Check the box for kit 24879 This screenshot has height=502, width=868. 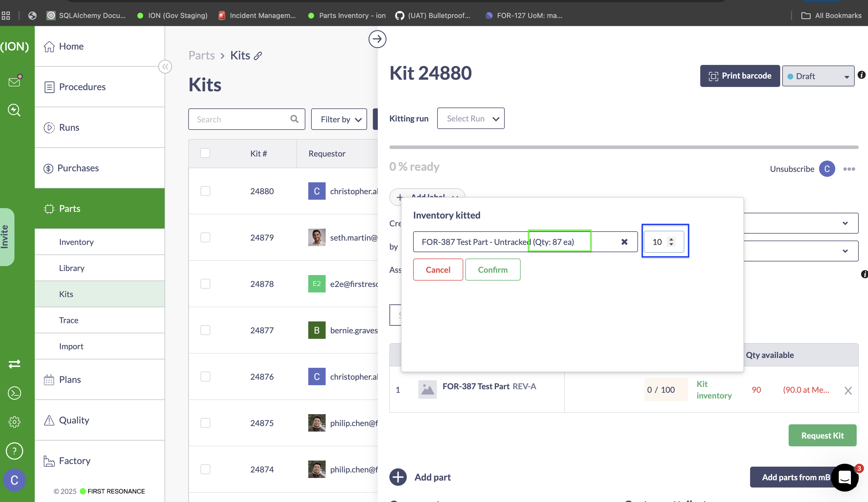point(205,237)
